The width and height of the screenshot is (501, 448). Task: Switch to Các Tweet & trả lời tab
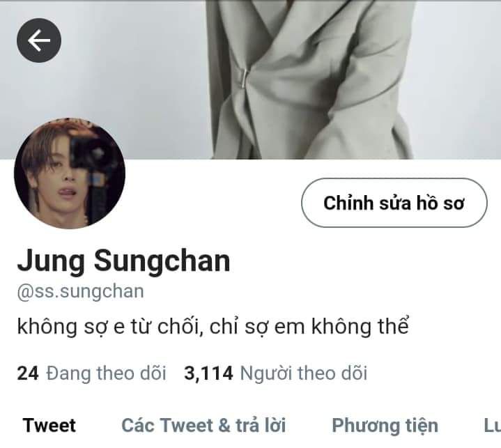[x=203, y=425]
